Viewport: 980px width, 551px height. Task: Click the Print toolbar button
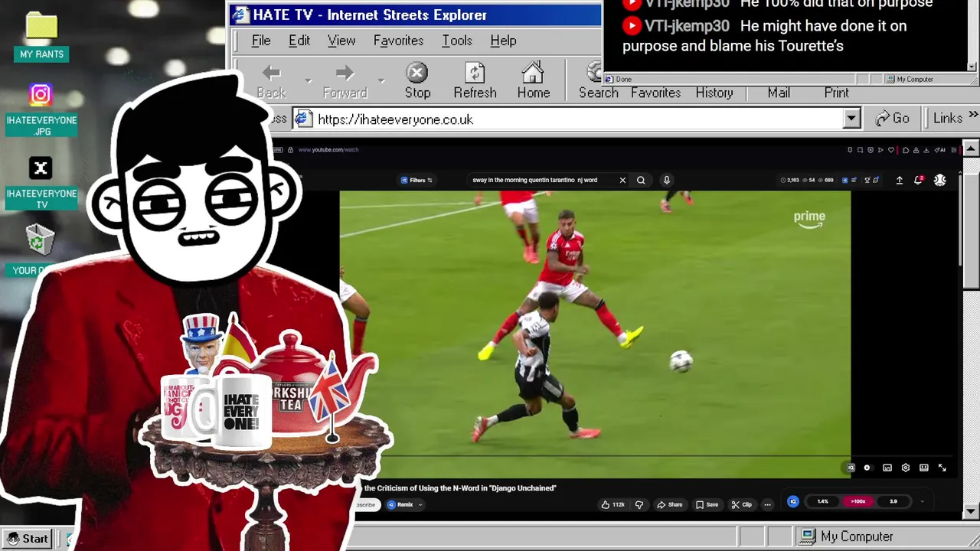point(836,93)
